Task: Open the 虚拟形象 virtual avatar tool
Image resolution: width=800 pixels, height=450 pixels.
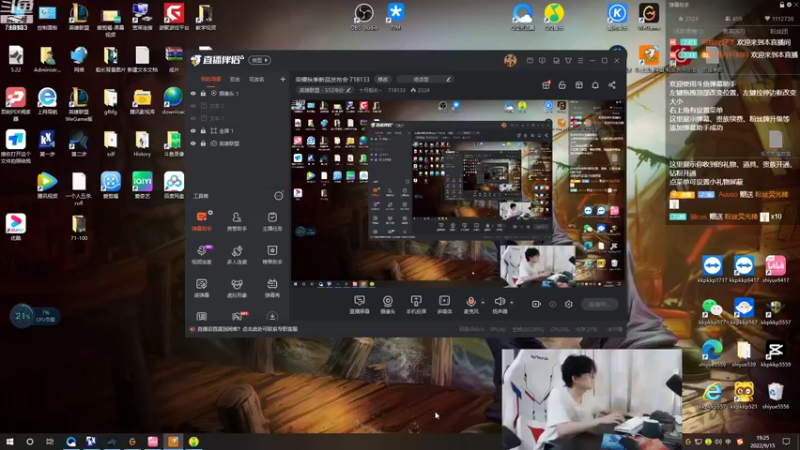Action: (x=237, y=288)
